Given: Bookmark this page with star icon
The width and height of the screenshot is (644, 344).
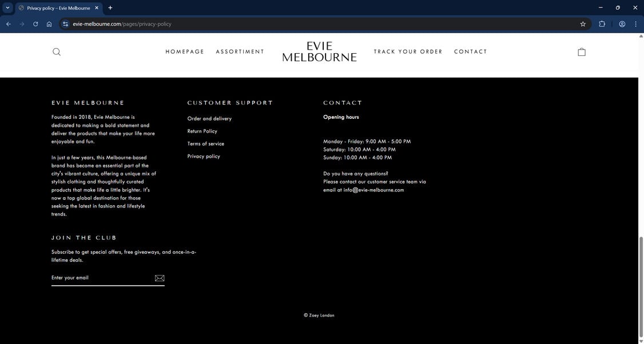Looking at the screenshot, I should pyautogui.click(x=583, y=24).
